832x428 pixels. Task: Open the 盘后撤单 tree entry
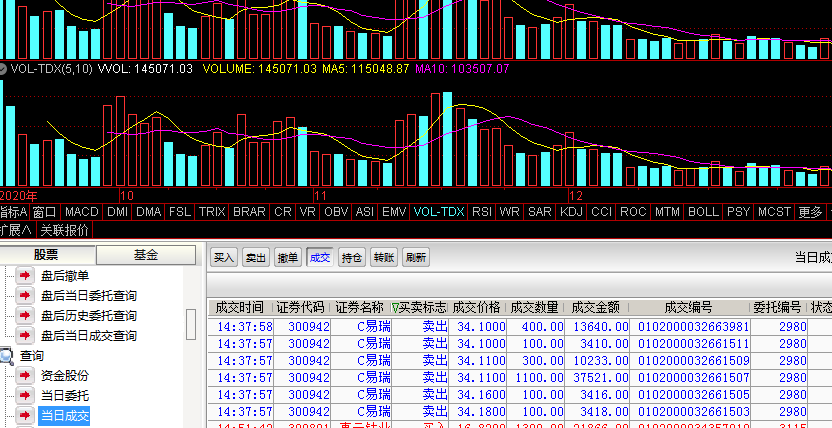pos(65,276)
